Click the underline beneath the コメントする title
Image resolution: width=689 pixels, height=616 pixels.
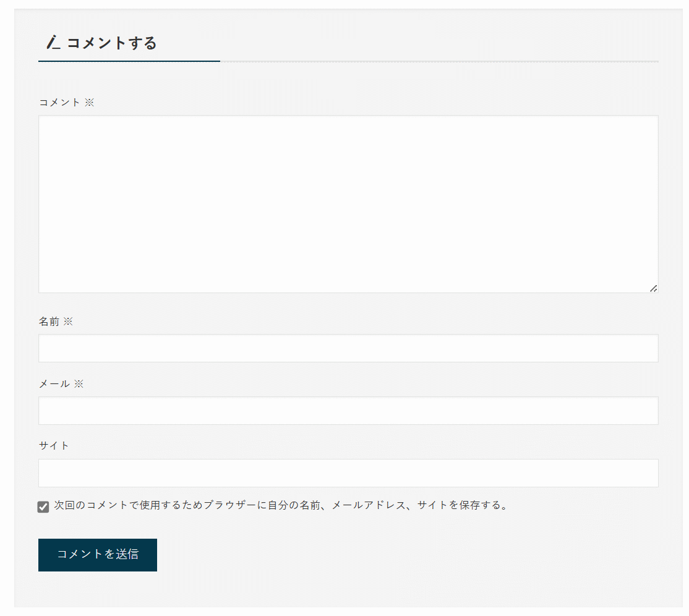(129, 62)
